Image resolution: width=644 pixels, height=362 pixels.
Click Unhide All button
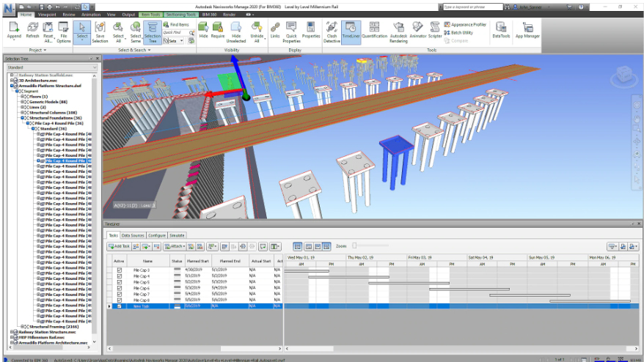(x=257, y=32)
